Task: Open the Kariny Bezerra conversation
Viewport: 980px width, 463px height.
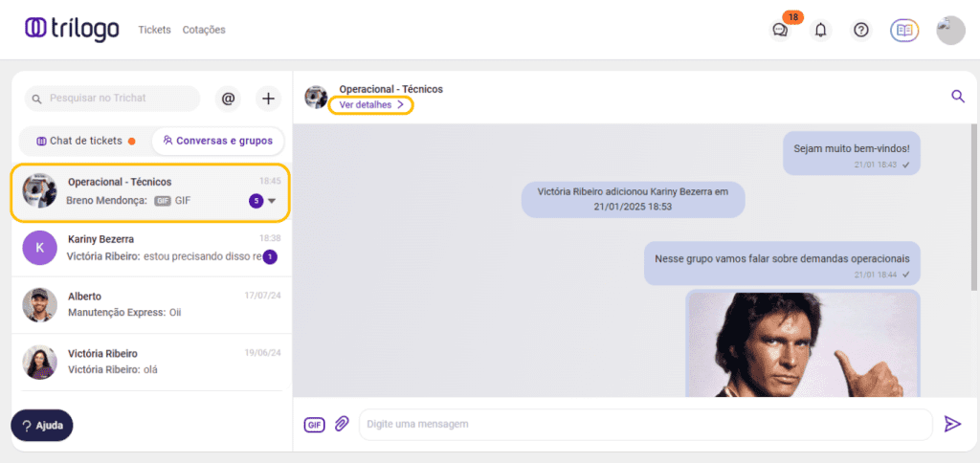Action: tap(150, 248)
